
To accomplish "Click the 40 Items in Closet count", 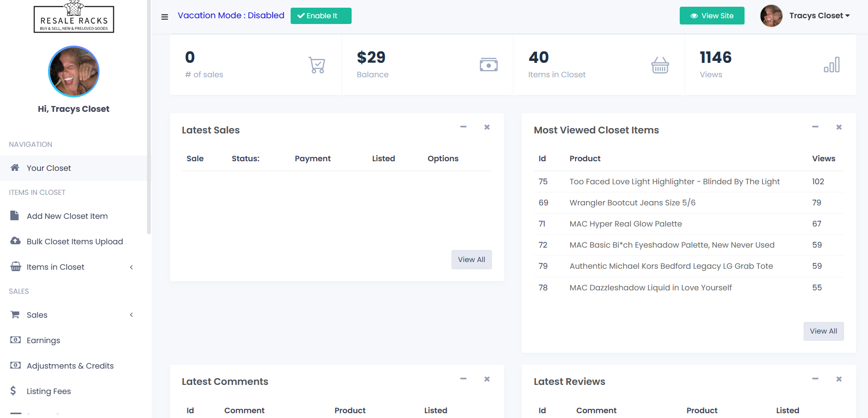I will (x=538, y=58).
